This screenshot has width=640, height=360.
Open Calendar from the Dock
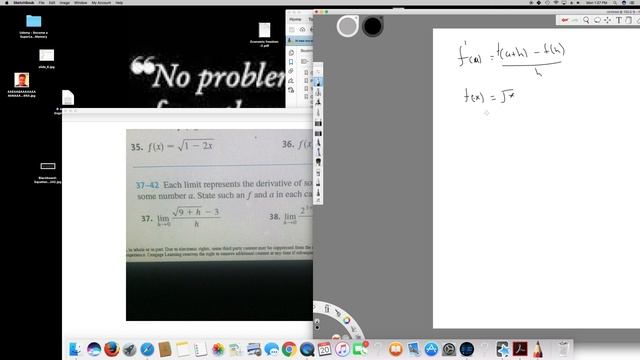tap(324, 349)
